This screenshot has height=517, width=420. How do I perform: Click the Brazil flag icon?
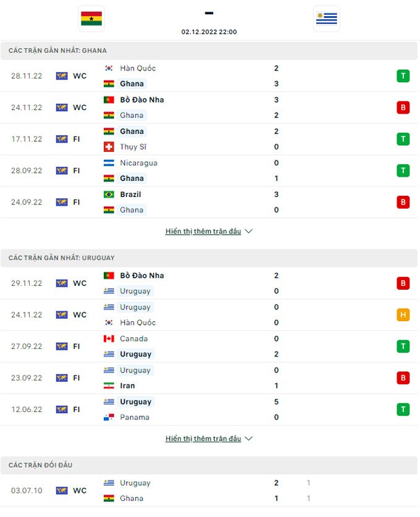coord(109,195)
